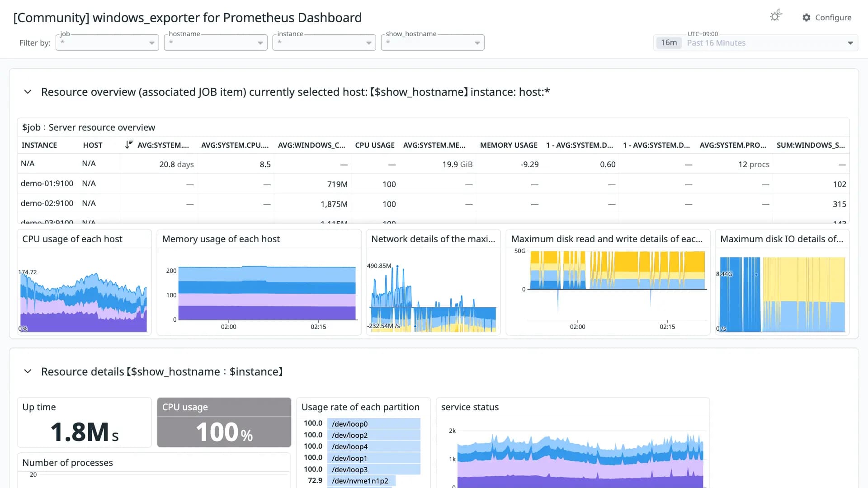The height and width of the screenshot is (488, 868).
Task: Sort table by CPU USAGE column
Action: [x=375, y=145]
